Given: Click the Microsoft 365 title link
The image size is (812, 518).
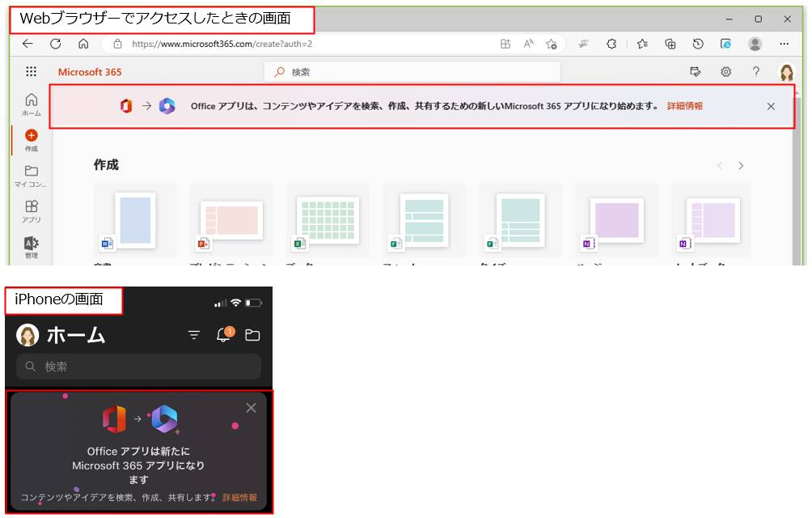Looking at the screenshot, I should point(90,72).
